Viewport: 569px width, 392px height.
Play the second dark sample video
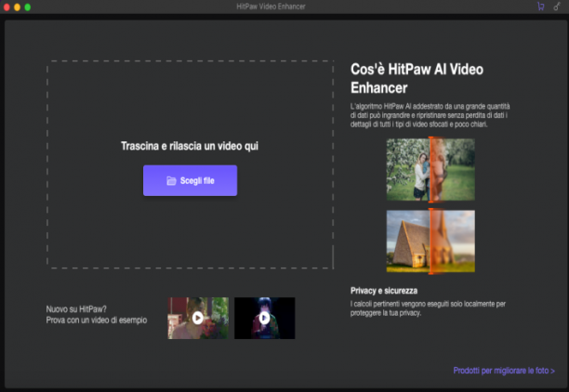click(x=265, y=318)
